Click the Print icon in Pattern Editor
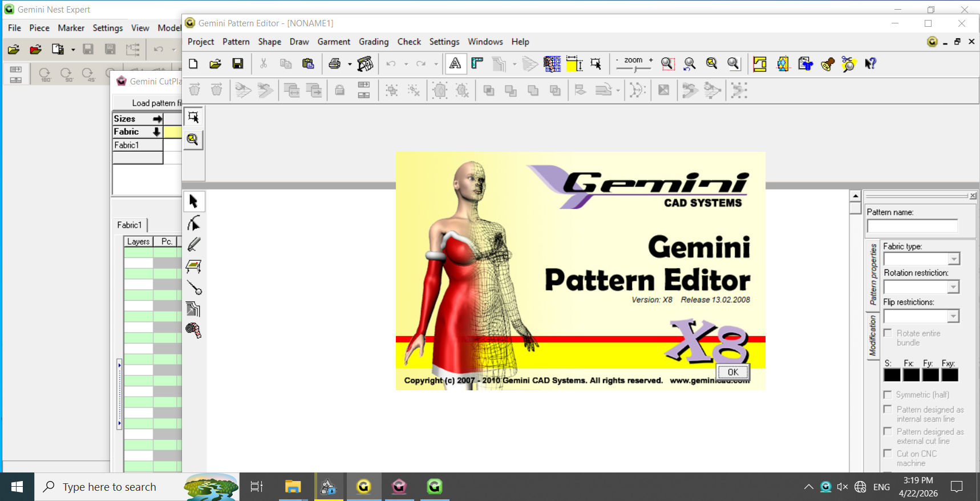Screen dimensions: 980x501 pos(335,64)
